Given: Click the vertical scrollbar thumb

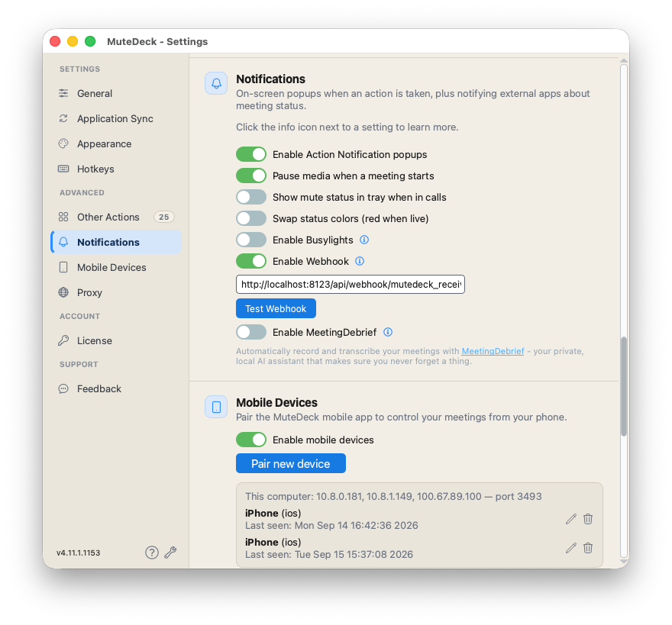Looking at the screenshot, I should tap(624, 387).
